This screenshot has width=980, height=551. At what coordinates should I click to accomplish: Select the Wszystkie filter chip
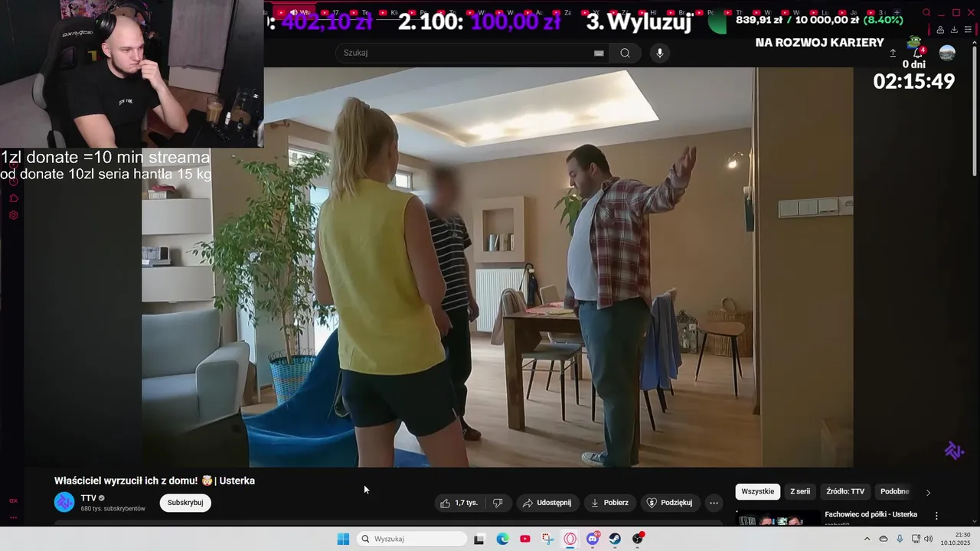click(758, 491)
